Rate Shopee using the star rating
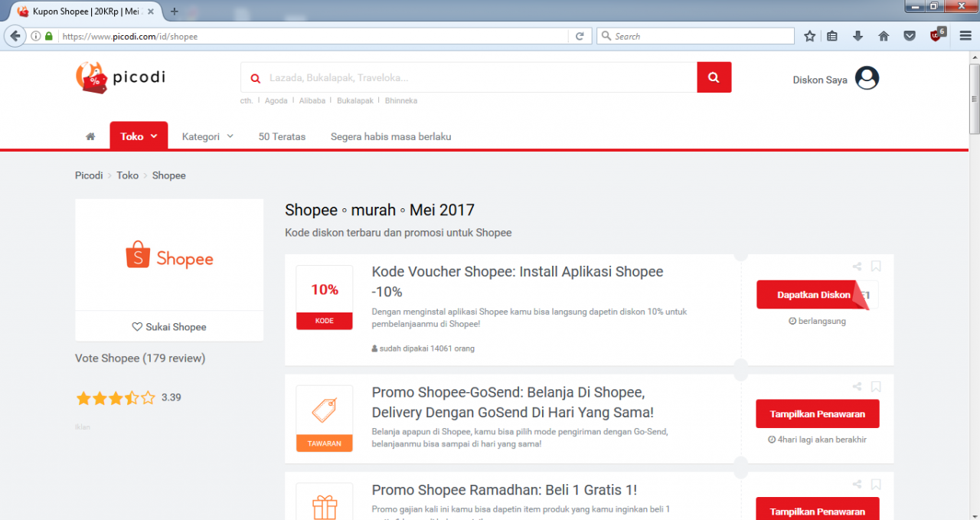The image size is (980, 520). click(116, 397)
